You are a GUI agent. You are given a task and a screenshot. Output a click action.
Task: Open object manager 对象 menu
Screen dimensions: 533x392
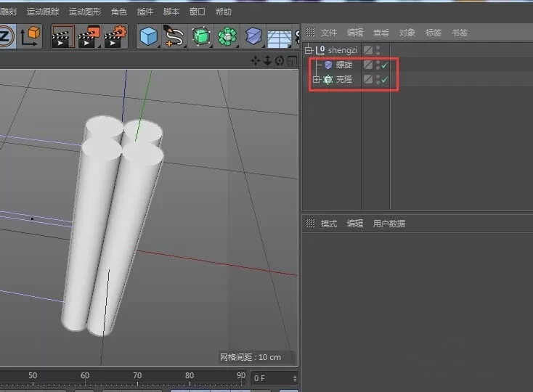(x=407, y=33)
